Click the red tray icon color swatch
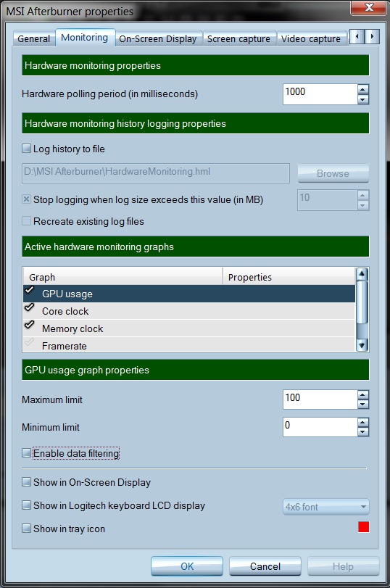This screenshot has width=390, height=588. 364,527
